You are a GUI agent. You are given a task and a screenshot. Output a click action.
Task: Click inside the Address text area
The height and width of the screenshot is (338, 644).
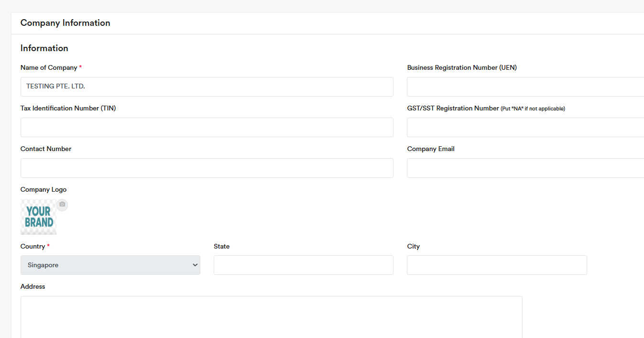point(271,316)
